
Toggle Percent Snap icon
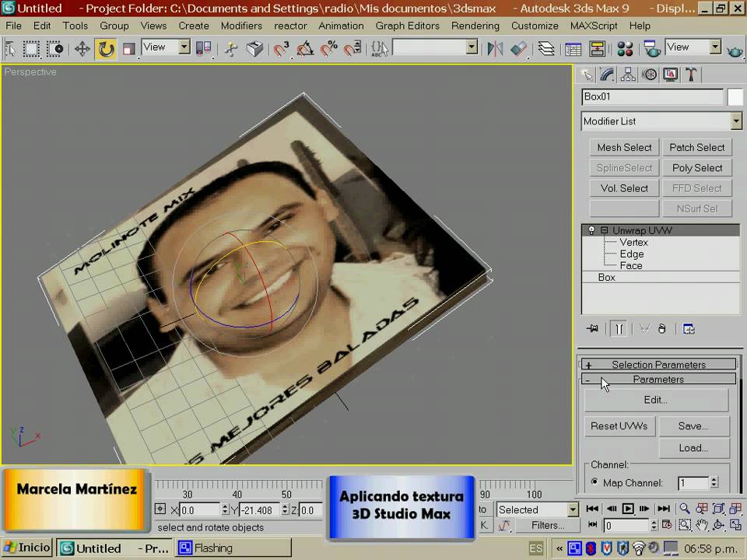(328, 48)
